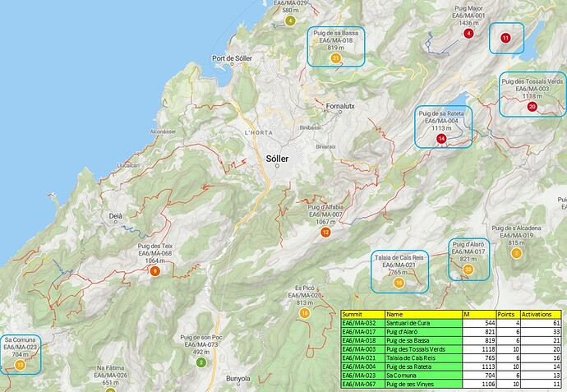Click the red Puig Major marker numbered 4
This screenshot has width=567, height=392.
point(468,34)
